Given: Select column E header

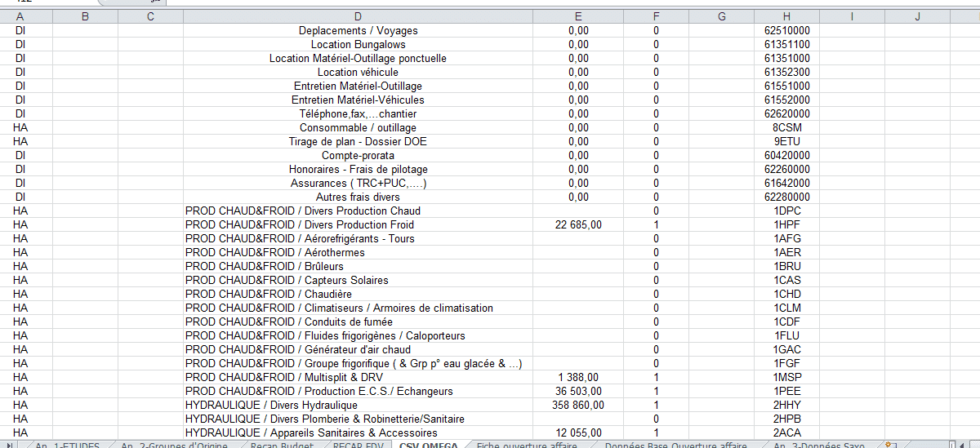Looking at the screenshot, I should 577,16.
